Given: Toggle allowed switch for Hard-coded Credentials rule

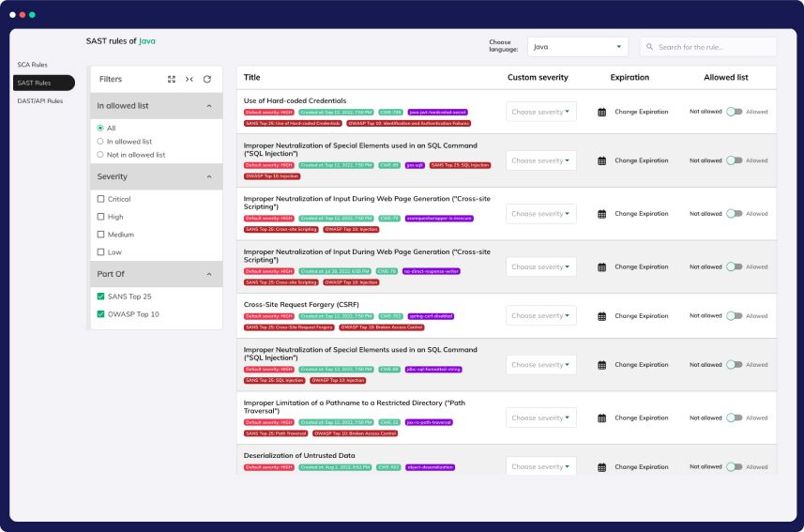Looking at the screenshot, I should click(734, 112).
